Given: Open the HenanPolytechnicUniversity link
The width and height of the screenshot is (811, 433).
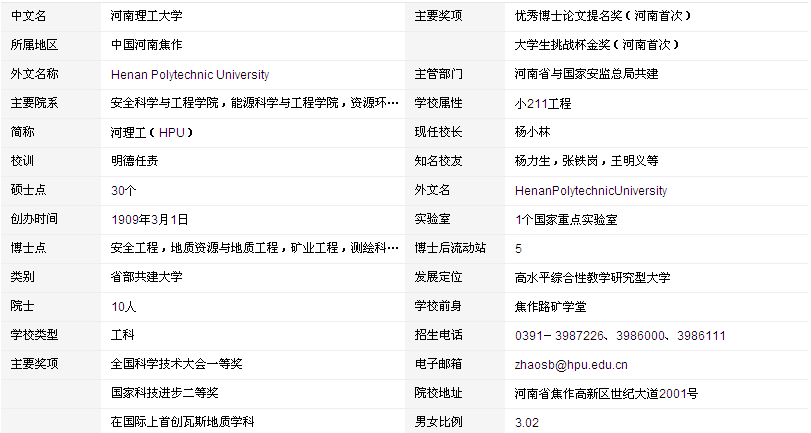Looking at the screenshot, I should point(591,190).
